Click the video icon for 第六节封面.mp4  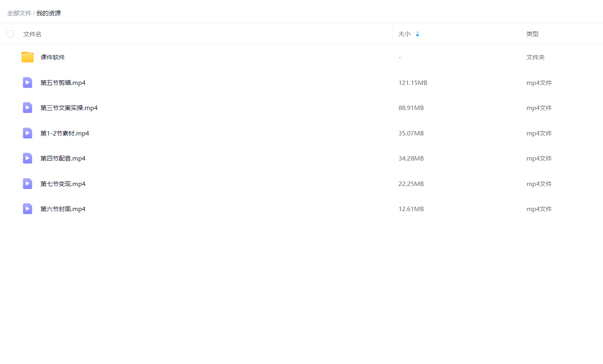pos(28,209)
